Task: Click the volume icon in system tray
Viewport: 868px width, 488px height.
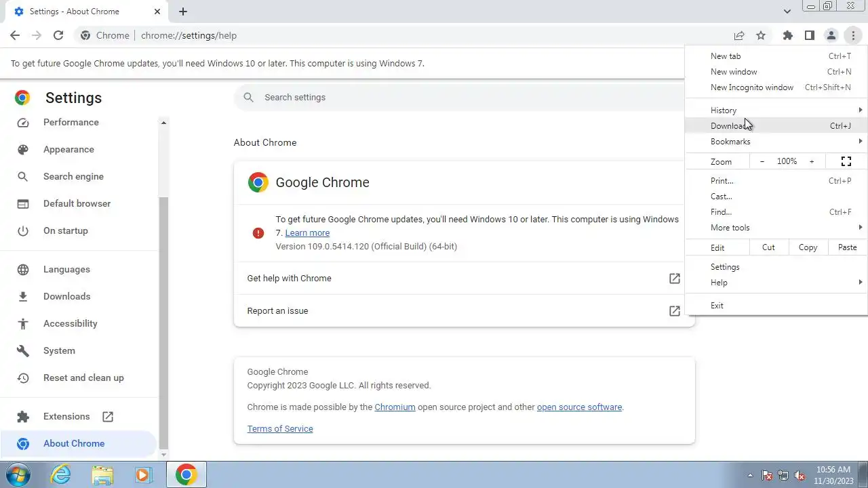Action: pos(800,475)
